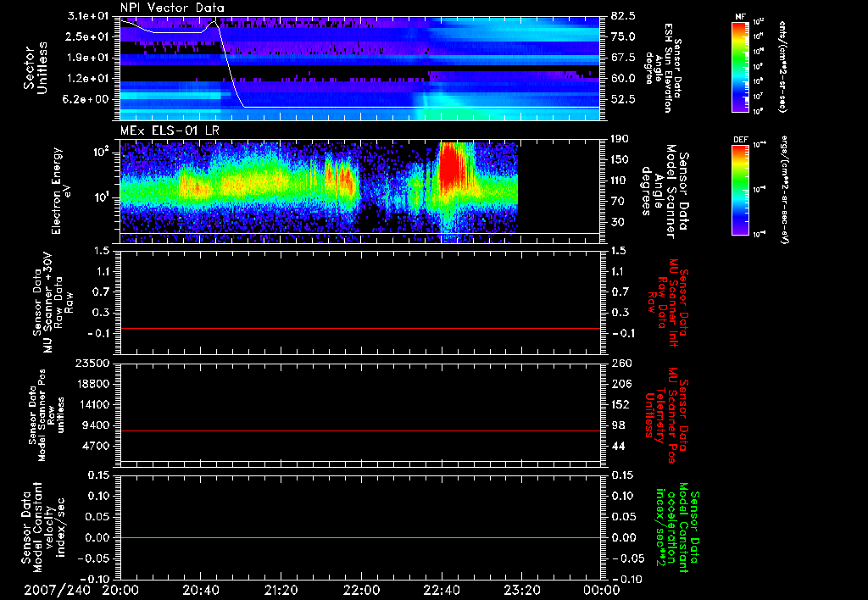Click the "DEF" label above the color bar
This screenshot has width=868, height=600.
pyautogui.click(x=741, y=140)
